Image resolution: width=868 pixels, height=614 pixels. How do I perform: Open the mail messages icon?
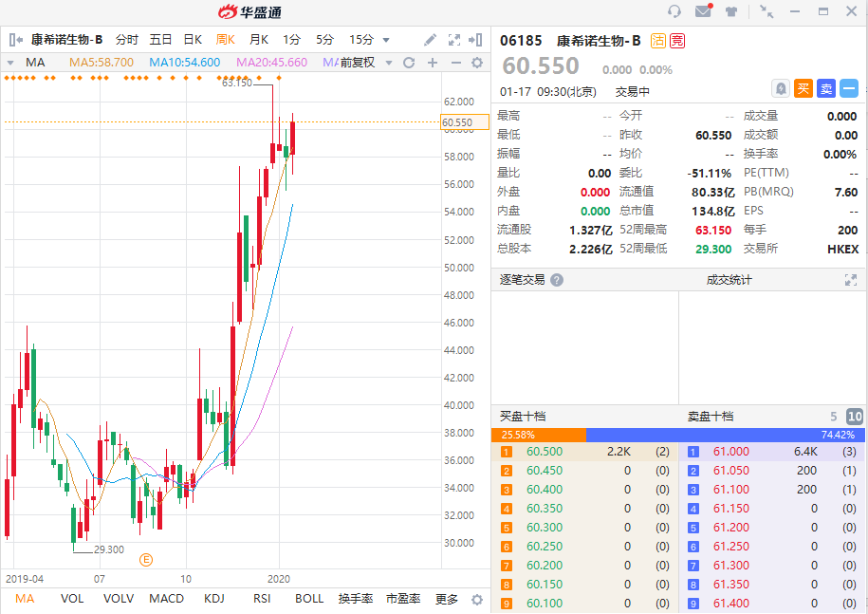coord(703,10)
